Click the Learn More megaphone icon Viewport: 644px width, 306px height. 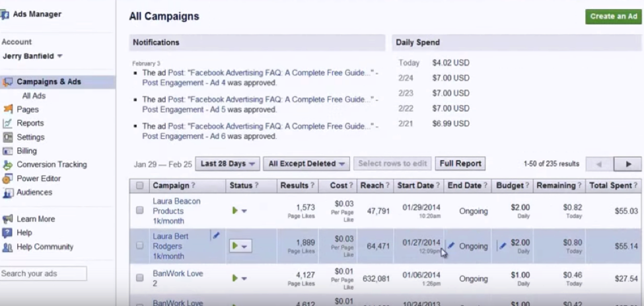click(x=7, y=219)
